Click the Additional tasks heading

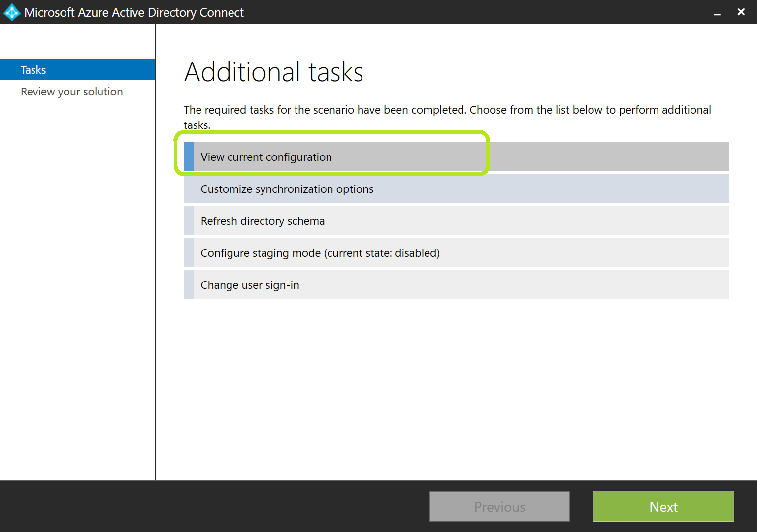click(x=273, y=72)
